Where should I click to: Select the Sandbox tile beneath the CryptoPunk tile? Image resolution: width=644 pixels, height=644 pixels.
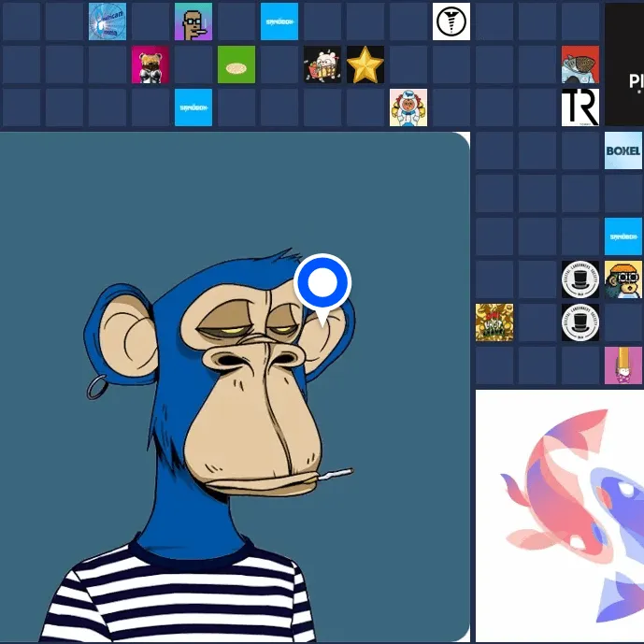click(193, 107)
